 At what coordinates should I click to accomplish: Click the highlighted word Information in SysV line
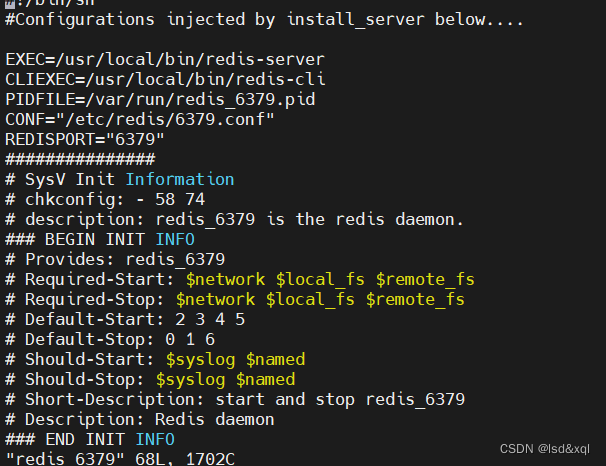click(180, 179)
